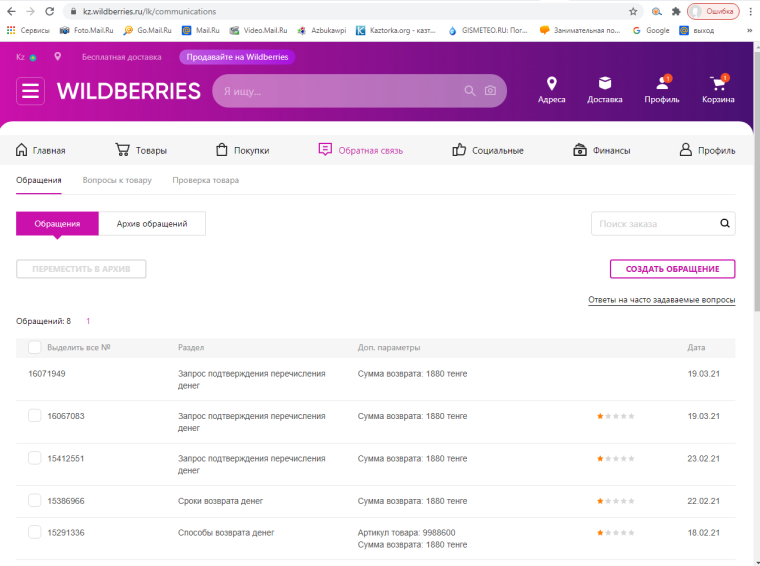
Task: Select the underlined Обращения sub-tab
Action: (39, 180)
